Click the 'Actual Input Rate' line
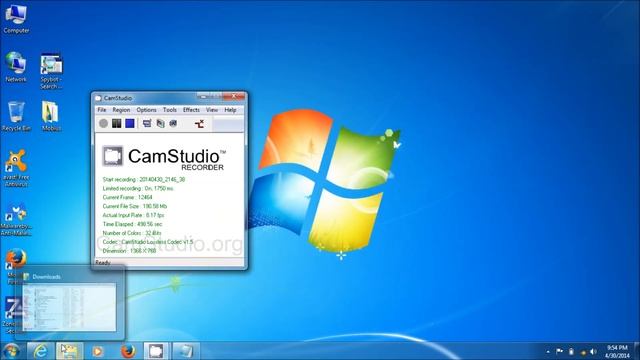 pyautogui.click(x=133, y=215)
